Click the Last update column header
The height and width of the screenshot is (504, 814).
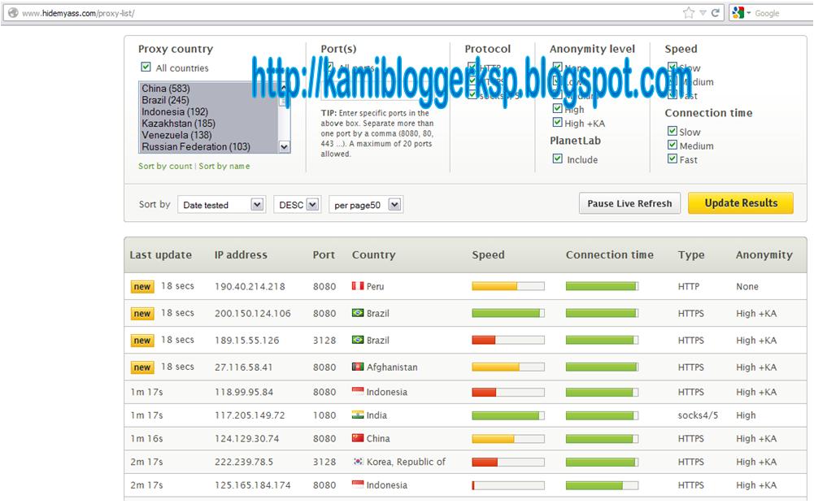pyautogui.click(x=160, y=255)
